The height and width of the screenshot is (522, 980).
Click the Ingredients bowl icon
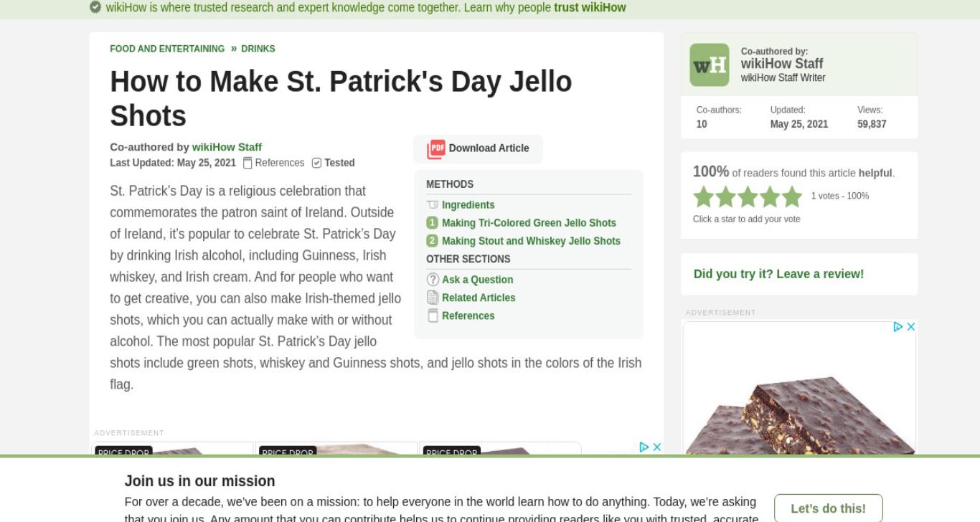coord(433,205)
